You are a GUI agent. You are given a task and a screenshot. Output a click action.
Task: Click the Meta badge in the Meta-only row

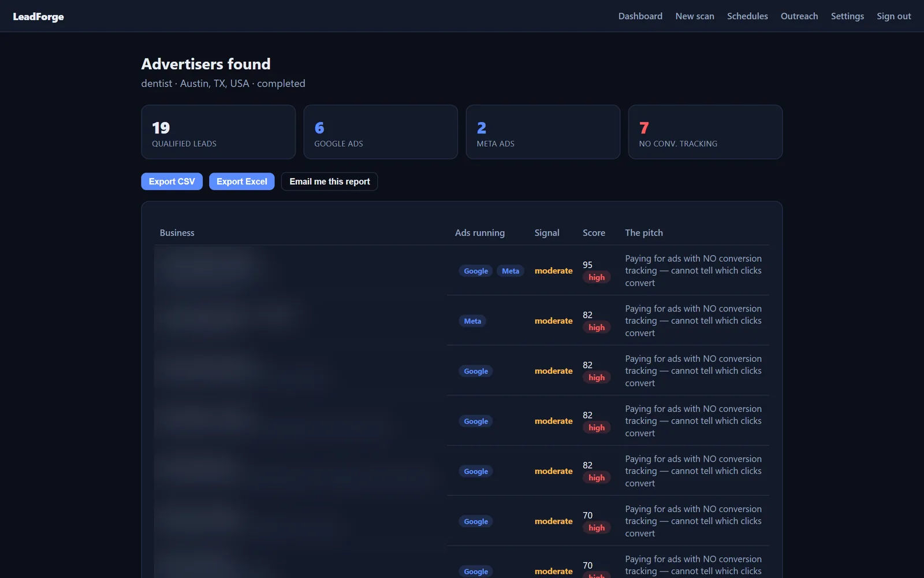tap(472, 321)
